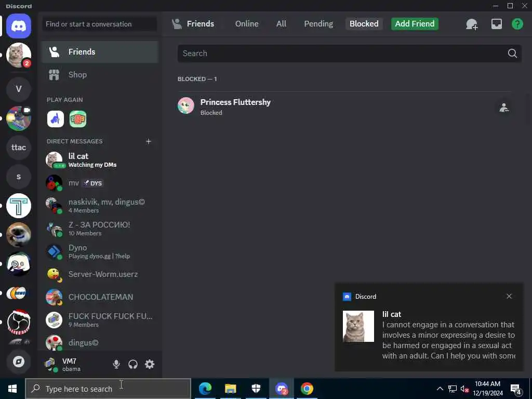Launch Microsoft Edge from taskbar
The width and height of the screenshot is (532, 399).
(x=205, y=389)
